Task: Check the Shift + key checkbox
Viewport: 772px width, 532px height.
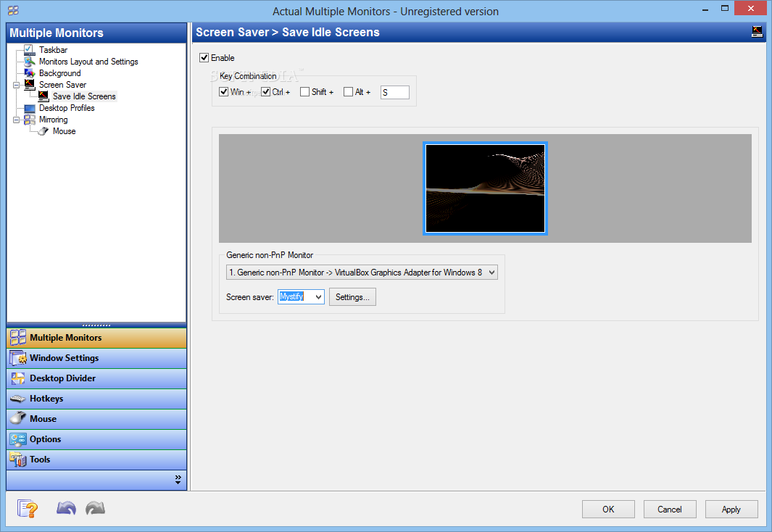Action: tap(304, 91)
